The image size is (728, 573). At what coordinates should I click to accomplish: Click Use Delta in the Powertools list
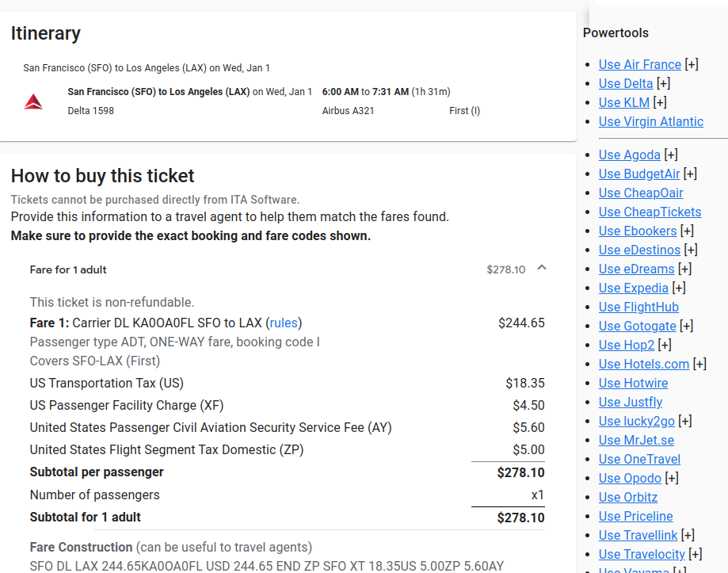pyautogui.click(x=624, y=83)
